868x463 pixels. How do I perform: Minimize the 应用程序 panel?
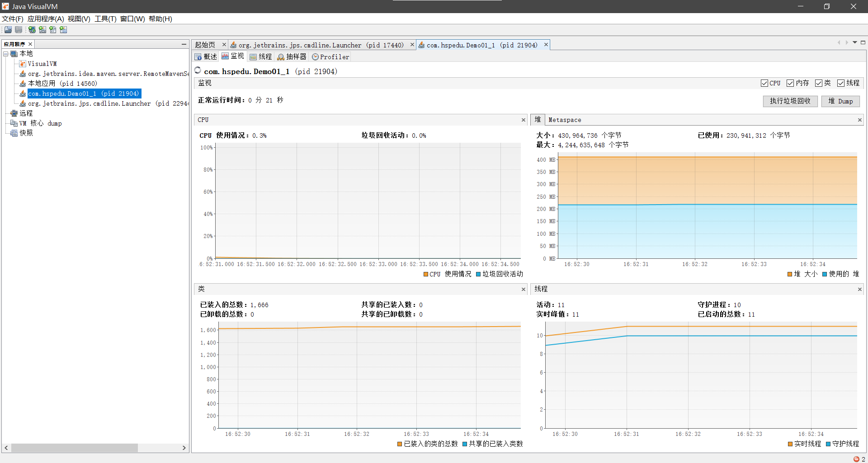184,44
